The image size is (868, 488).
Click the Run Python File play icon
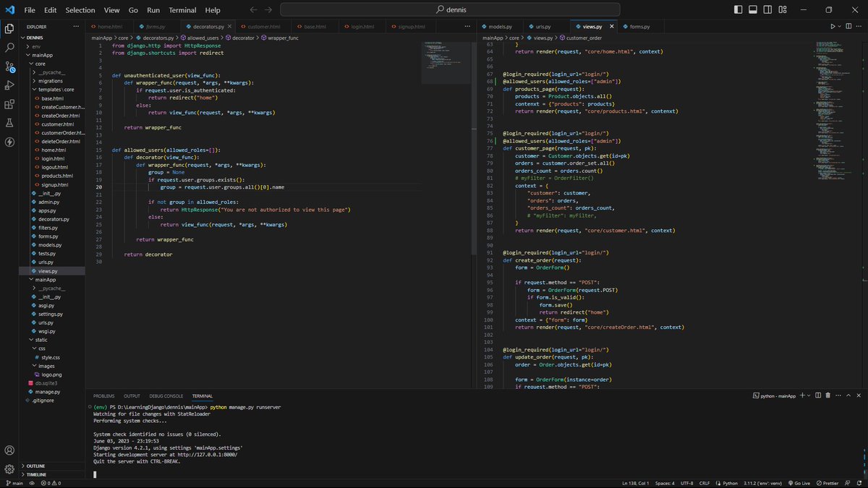pos(833,27)
